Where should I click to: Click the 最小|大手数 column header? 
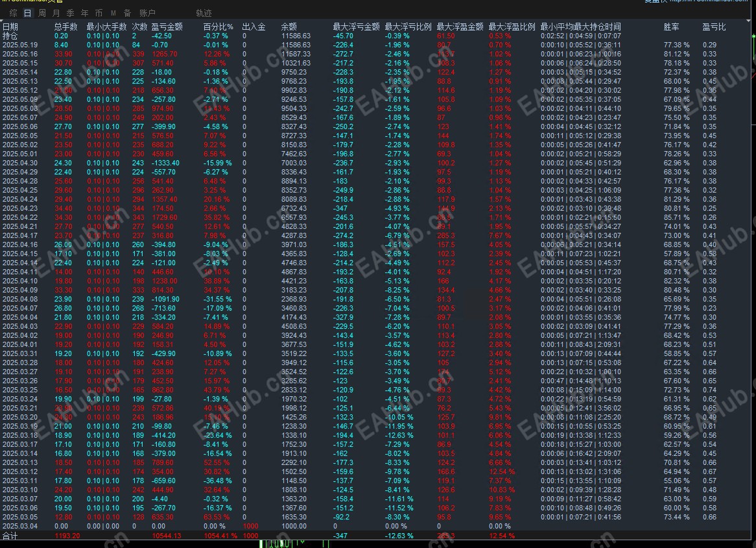[x=106, y=27]
